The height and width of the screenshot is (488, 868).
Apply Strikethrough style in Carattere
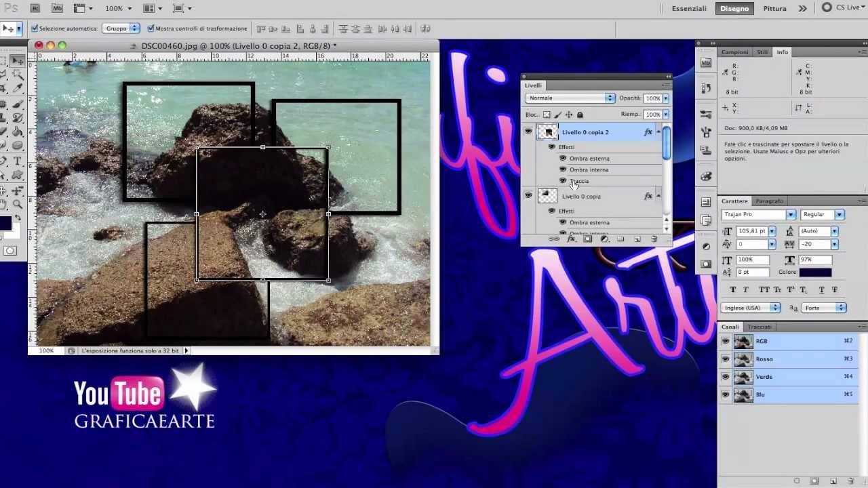click(x=835, y=289)
